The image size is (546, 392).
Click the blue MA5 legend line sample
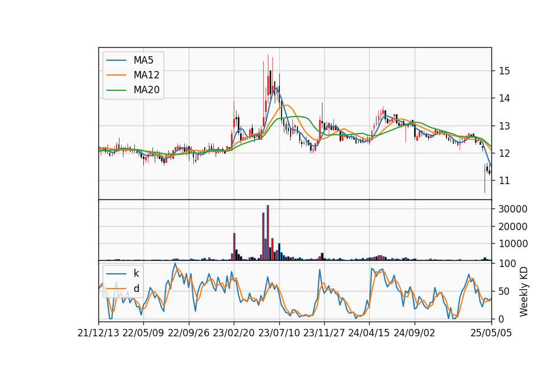click(116, 60)
